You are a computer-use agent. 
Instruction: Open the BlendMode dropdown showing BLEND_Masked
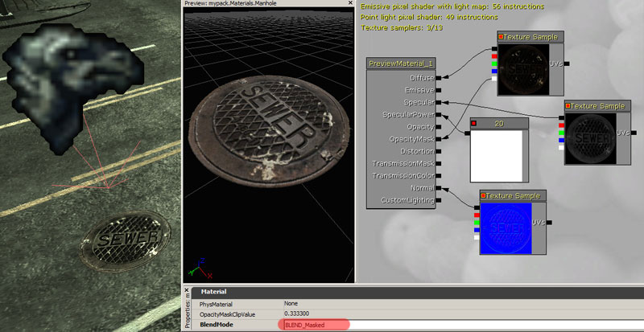click(x=464, y=325)
